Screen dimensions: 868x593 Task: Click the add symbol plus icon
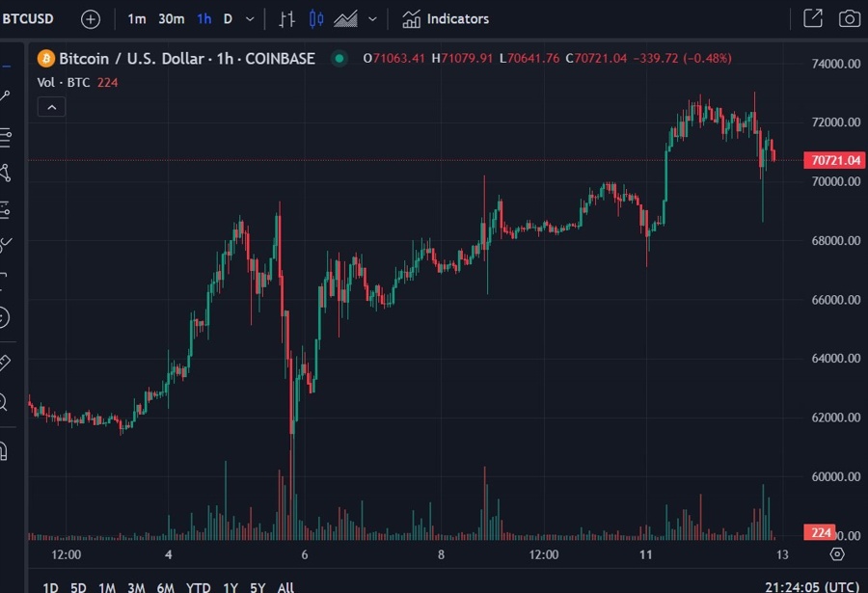point(90,18)
